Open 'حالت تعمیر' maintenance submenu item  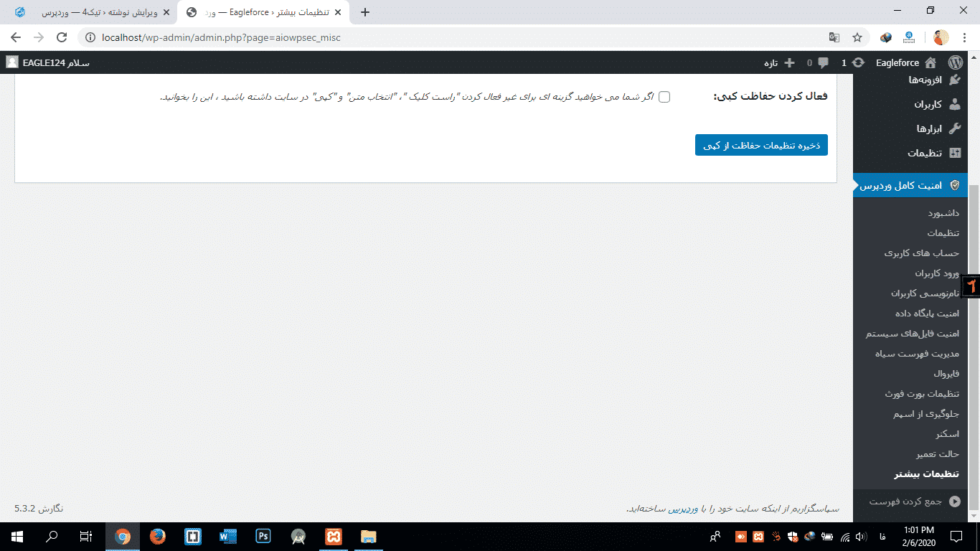[937, 454]
